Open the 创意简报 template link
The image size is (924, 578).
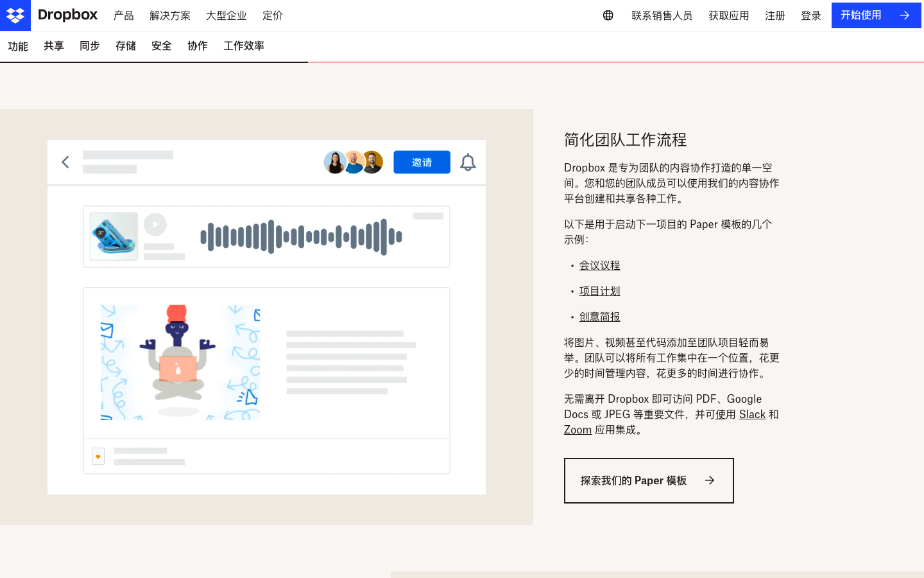click(600, 317)
